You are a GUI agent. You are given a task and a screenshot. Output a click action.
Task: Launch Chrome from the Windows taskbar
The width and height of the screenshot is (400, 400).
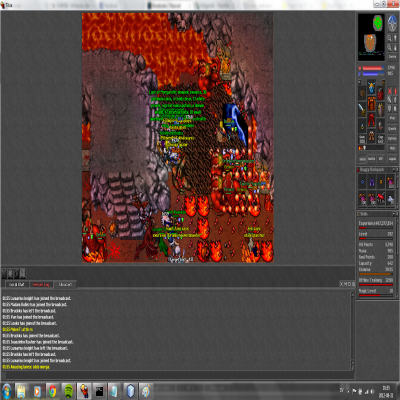point(52,391)
